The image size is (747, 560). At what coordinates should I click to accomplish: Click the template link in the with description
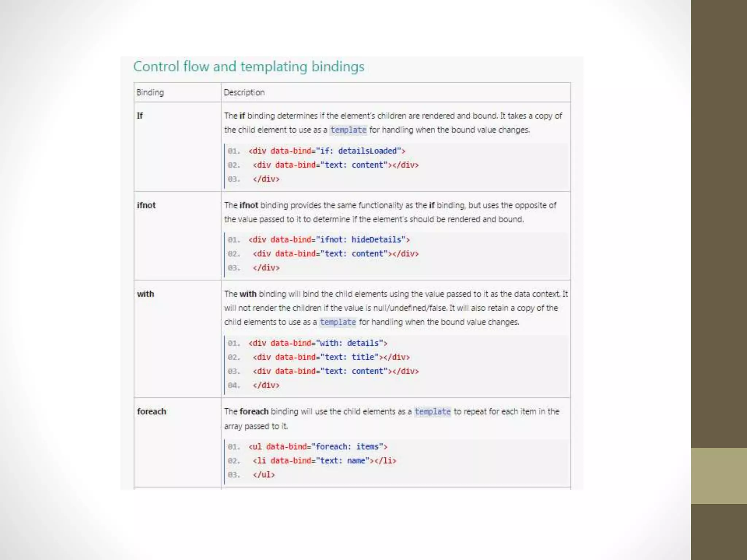pos(337,322)
